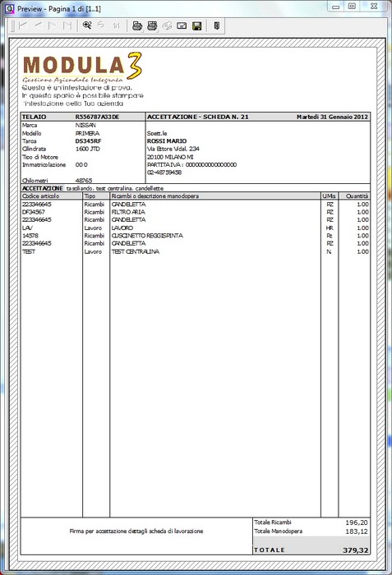392x575 pixels.
Task: Click the date 'Martedì 31 Gennaio 2012'
Action: 332,117
